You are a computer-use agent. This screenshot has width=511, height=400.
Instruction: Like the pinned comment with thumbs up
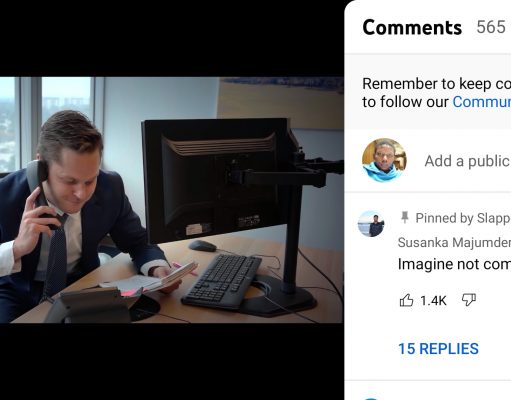406,300
